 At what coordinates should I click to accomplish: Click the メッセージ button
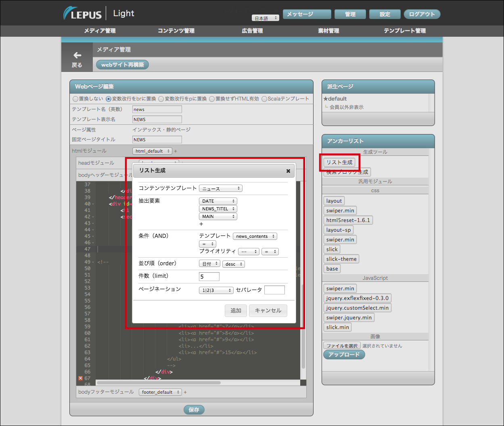(x=307, y=14)
